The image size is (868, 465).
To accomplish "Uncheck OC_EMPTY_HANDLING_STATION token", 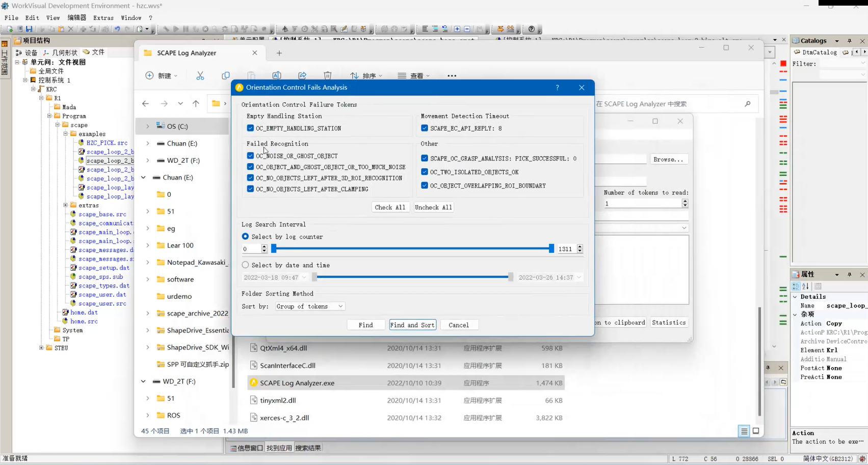I will tap(250, 128).
